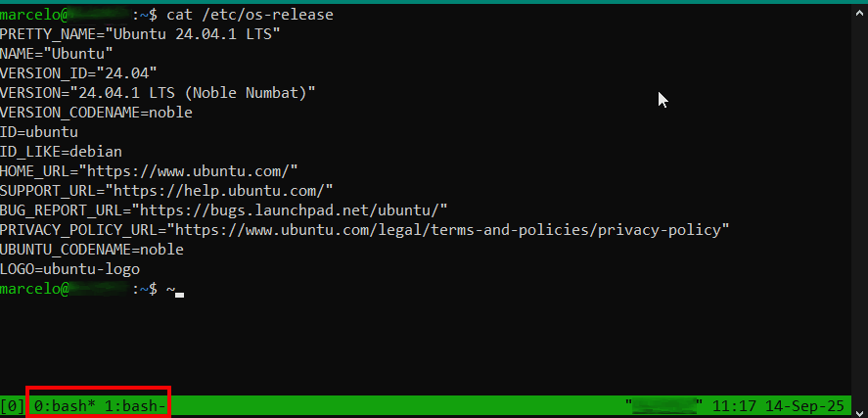Click the VERSION_ID="24.04" line
Screen dimensions: 868x418
78,72
